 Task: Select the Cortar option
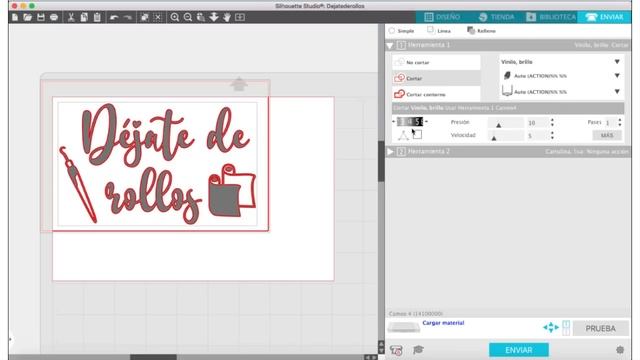pyautogui.click(x=436, y=78)
